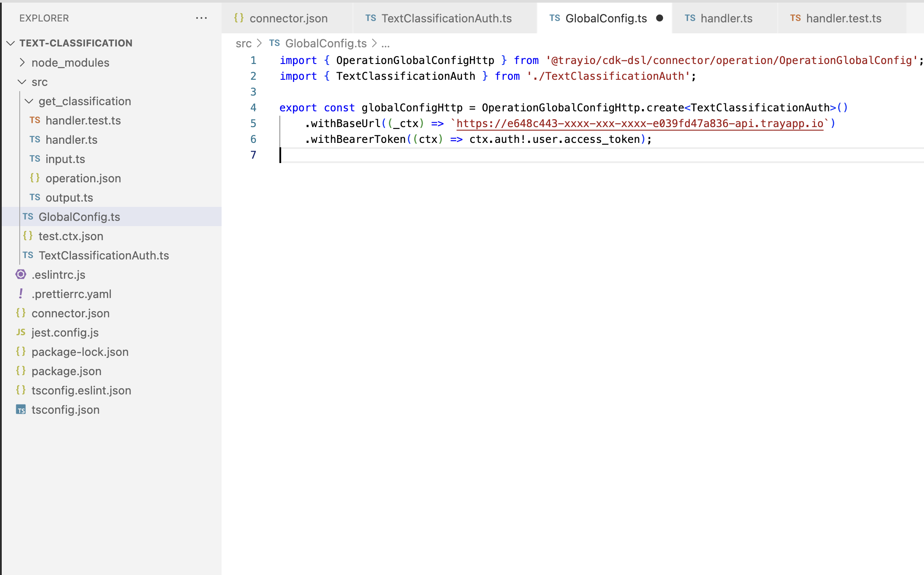Select the TS icon next to handler.ts
924x575 pixels.
(x=35, y=140)
